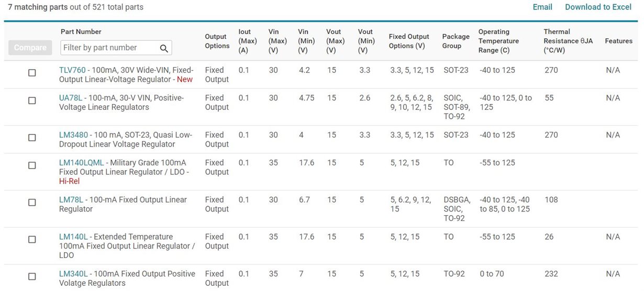Image resolution: width=644 pixels, height=291 pixels.
Task: Open the LM78L part link
Action: point(70,200)
